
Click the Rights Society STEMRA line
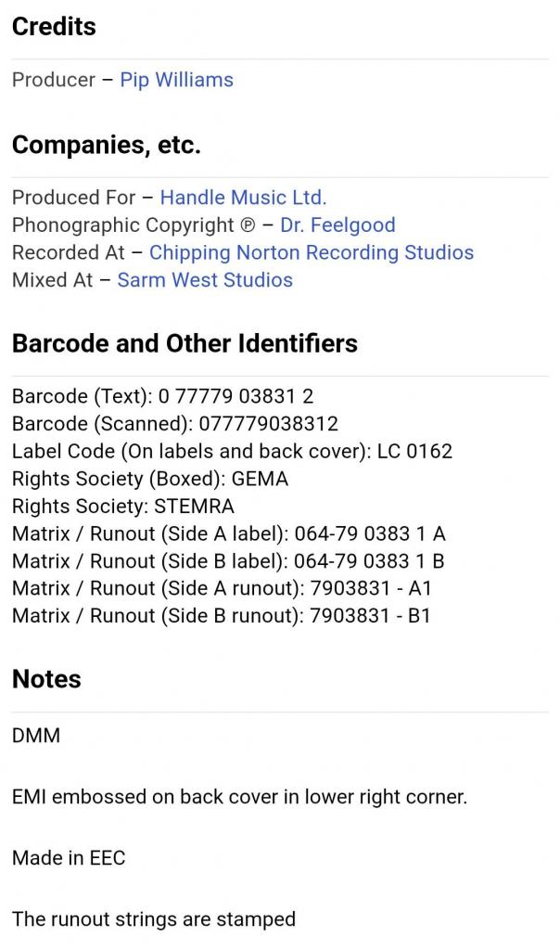tap(123, 507)
